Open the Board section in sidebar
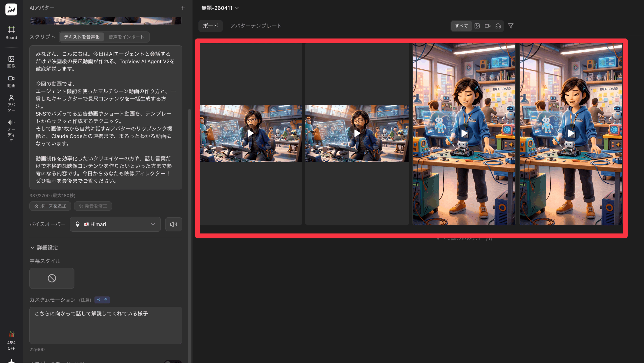This screenshot has width=644, height=363. 11,33
